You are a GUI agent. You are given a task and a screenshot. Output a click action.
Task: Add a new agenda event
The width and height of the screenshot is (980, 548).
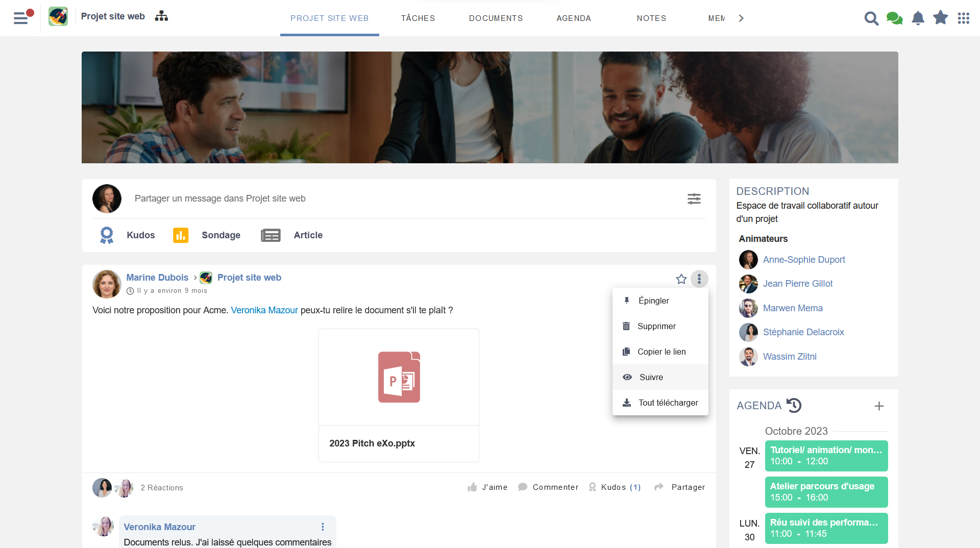tap(879, 406)
